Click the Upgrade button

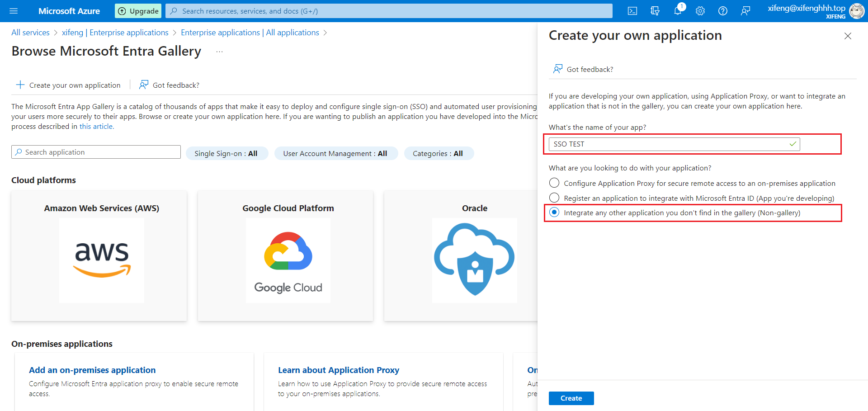pos(138,11)
